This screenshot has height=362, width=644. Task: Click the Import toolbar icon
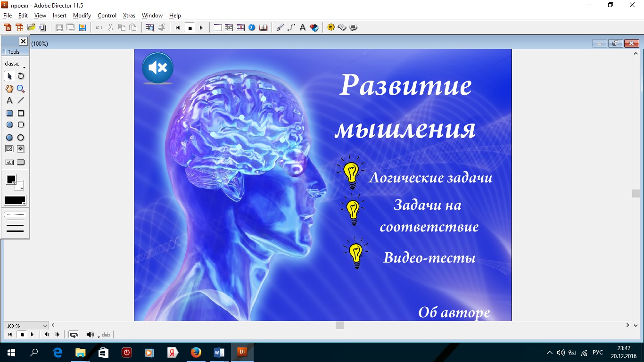click(42, 27)
